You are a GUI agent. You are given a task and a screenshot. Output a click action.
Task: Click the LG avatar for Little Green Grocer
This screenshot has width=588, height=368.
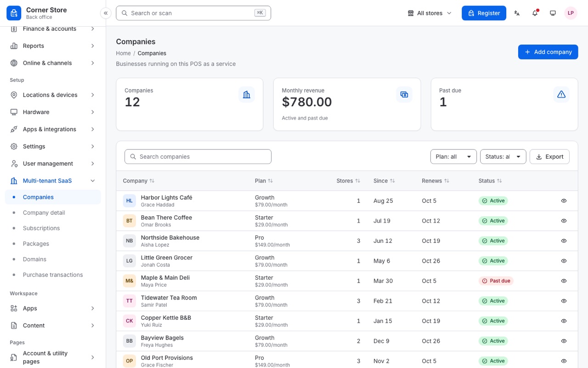[x=130, y=261]
